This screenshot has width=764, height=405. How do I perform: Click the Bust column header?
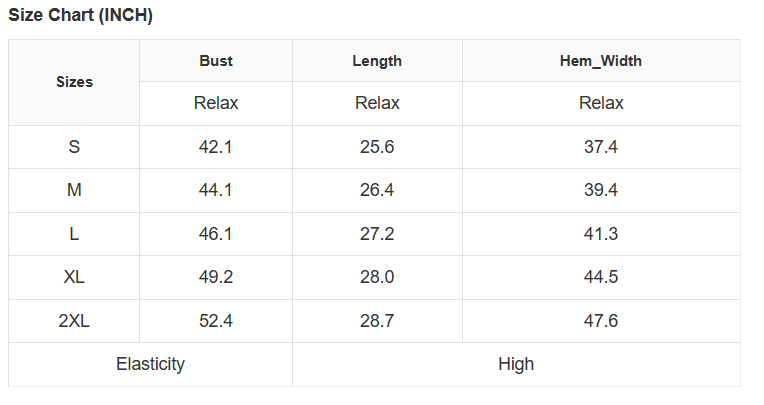coord(216,61)
